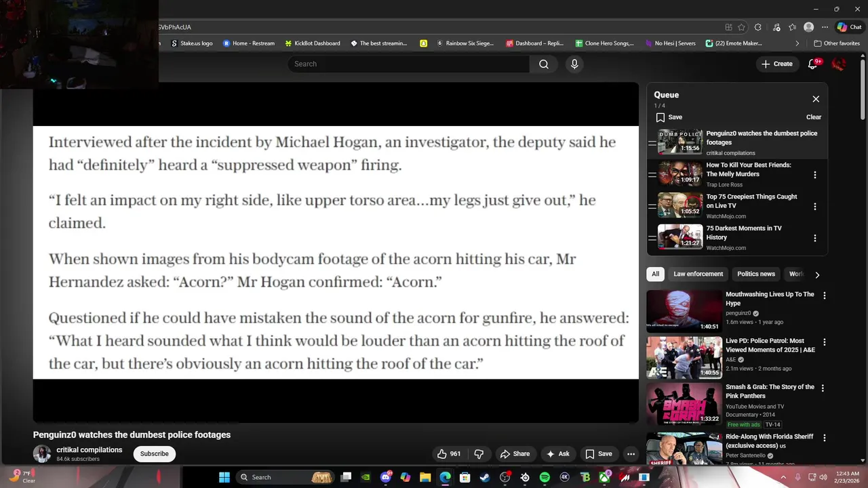Open Copilot Chat in Edge

[849, 27]
